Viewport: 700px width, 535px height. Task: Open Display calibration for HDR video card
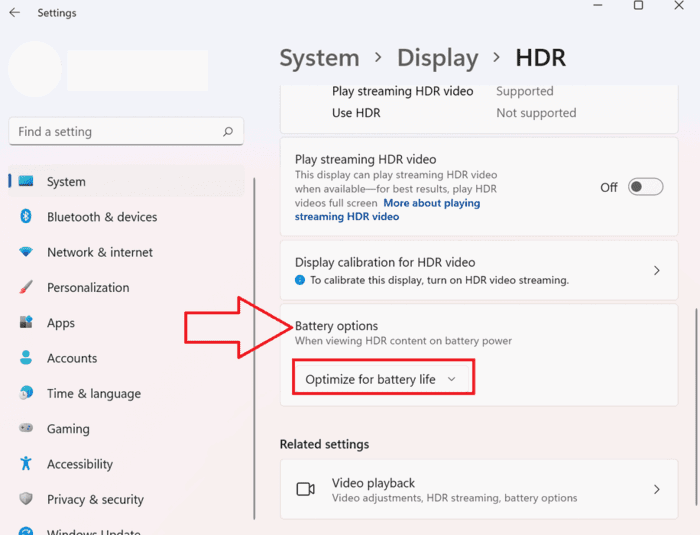[479, 270]
